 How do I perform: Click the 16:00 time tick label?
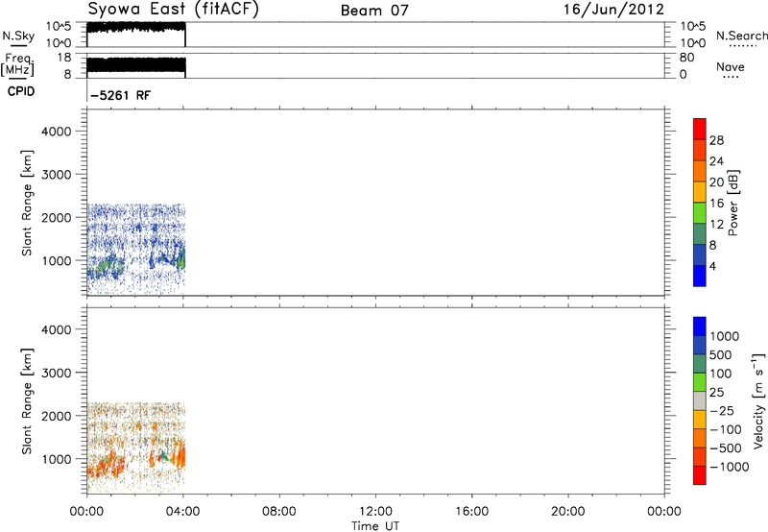471,512
